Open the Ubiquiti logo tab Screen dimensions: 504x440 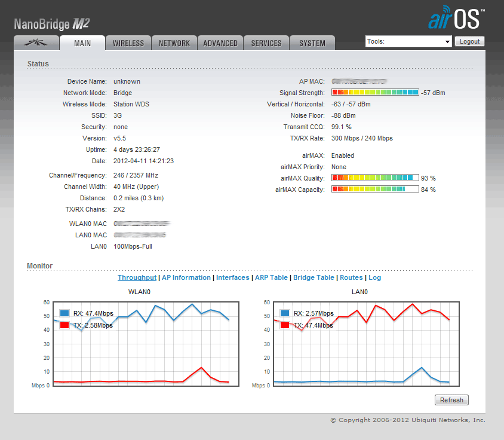[x=36, y=43]
